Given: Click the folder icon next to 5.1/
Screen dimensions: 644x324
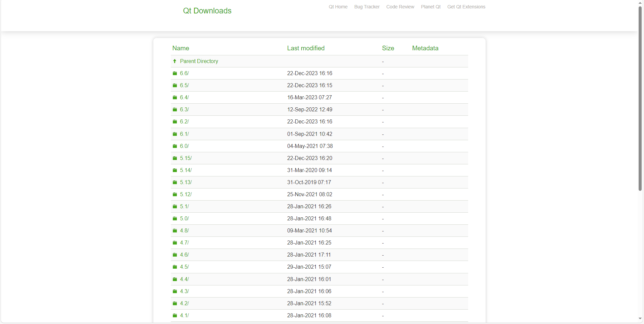Looking at the screenshot, I should tap(175, 206).
